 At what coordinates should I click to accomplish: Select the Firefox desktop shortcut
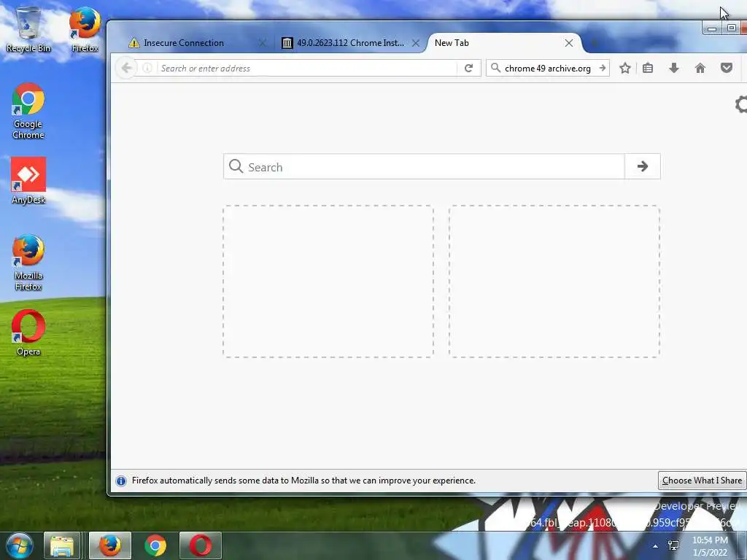click(85, 29)
